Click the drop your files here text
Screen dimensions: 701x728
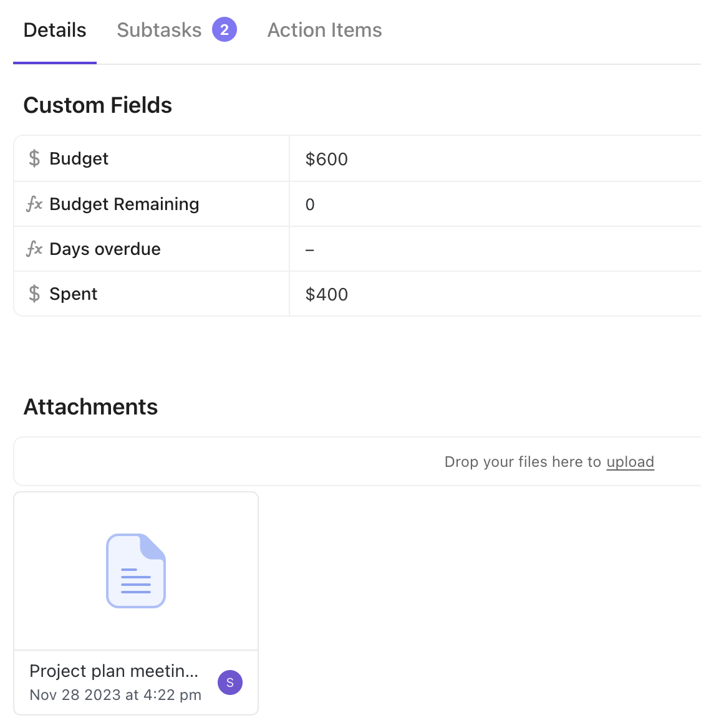[523, 462]
